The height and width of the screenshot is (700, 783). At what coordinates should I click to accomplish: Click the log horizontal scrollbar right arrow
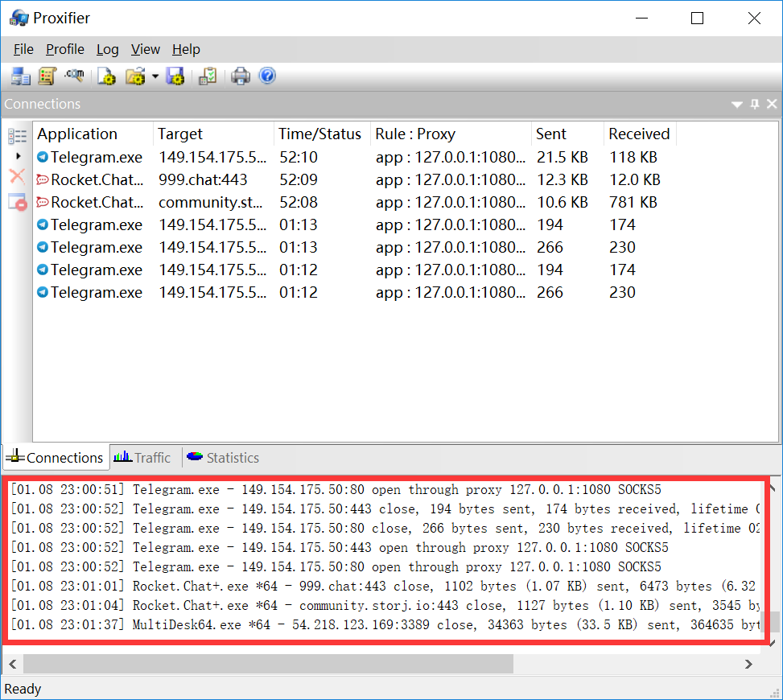click(x=748, y=664)
